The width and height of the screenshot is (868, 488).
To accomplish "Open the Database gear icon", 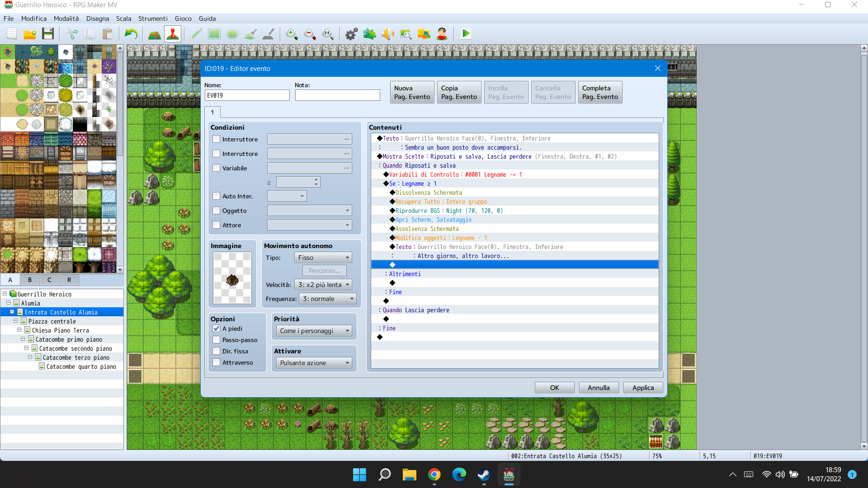I will 351,34.
